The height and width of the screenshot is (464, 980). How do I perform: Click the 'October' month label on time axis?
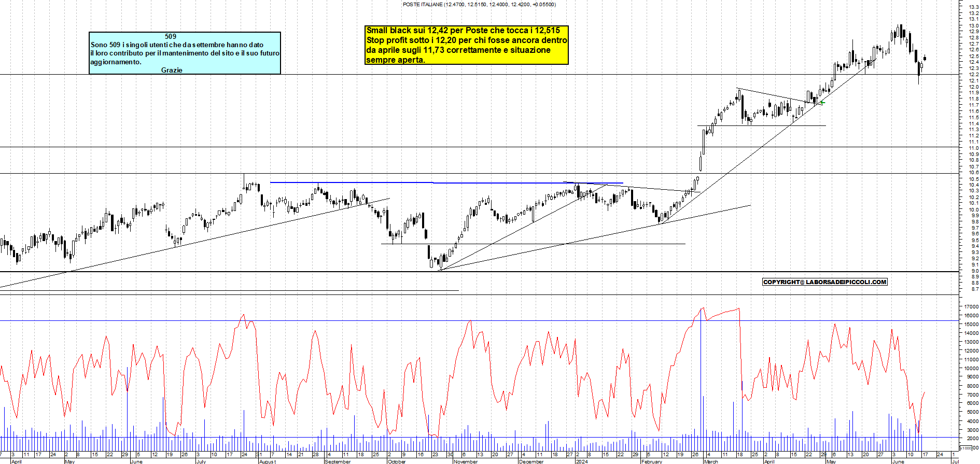[x=397, y=461]
